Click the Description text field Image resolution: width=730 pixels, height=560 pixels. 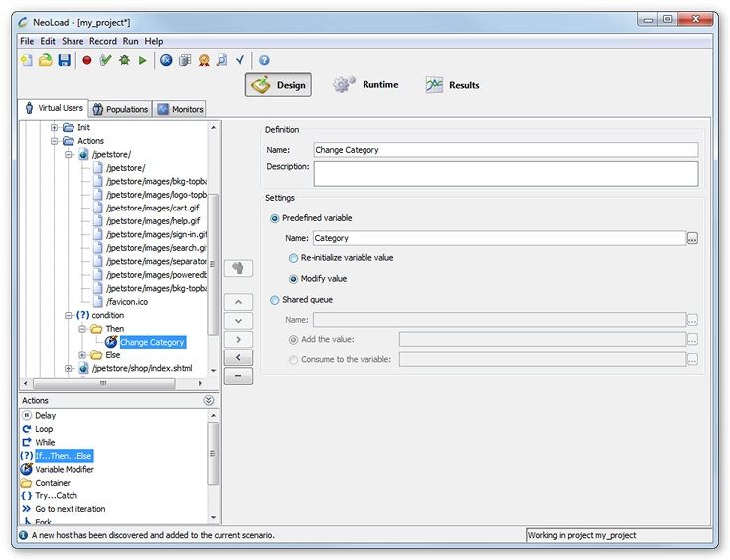pos(506,174)
